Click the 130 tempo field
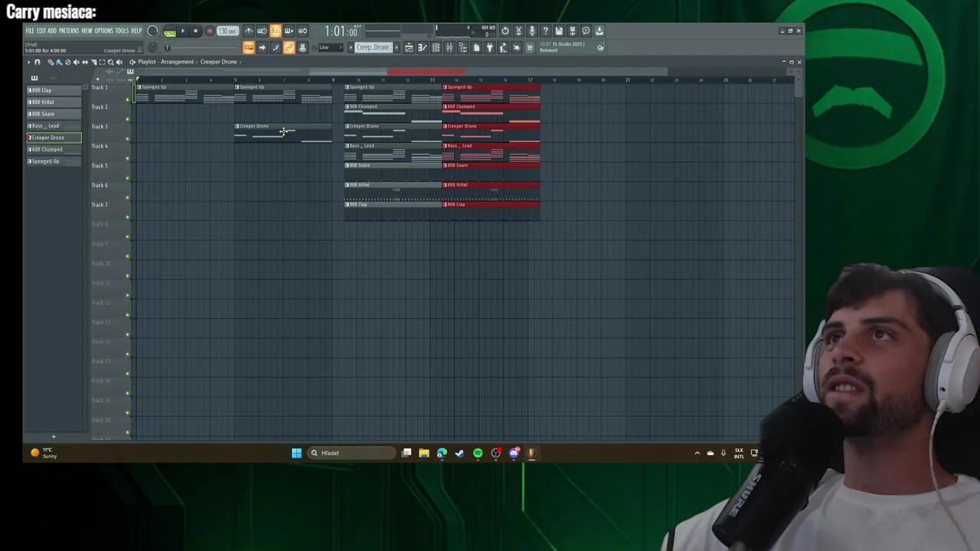Image resolution: width=980 pixels, height=551 pixels. pos(227,31)
